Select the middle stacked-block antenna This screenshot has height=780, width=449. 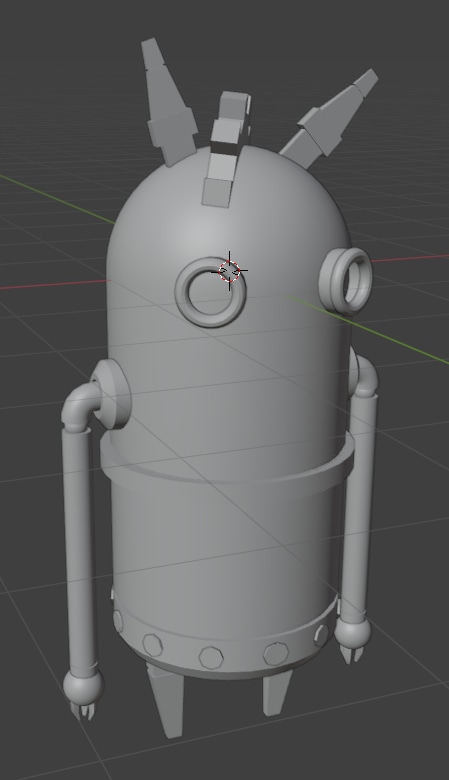(x=226, y=149)
